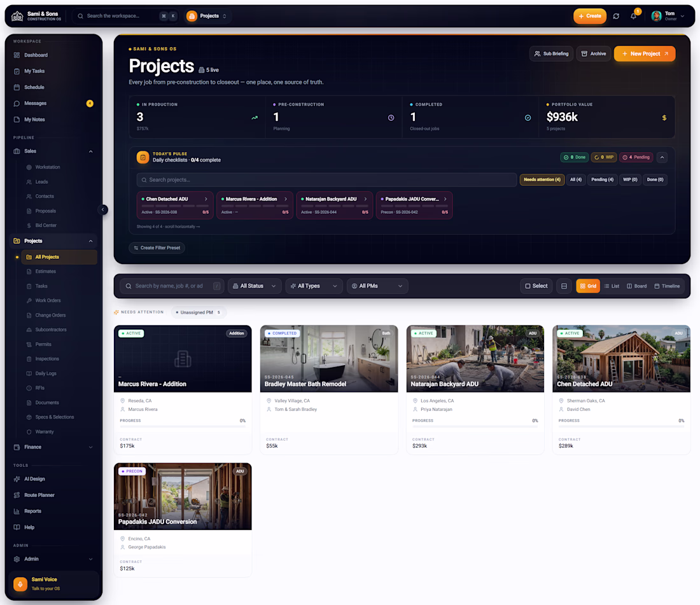The width and height of the screenshot is (700, 605).
Task: Open Messages in sidebar
Action: (53, 103)
